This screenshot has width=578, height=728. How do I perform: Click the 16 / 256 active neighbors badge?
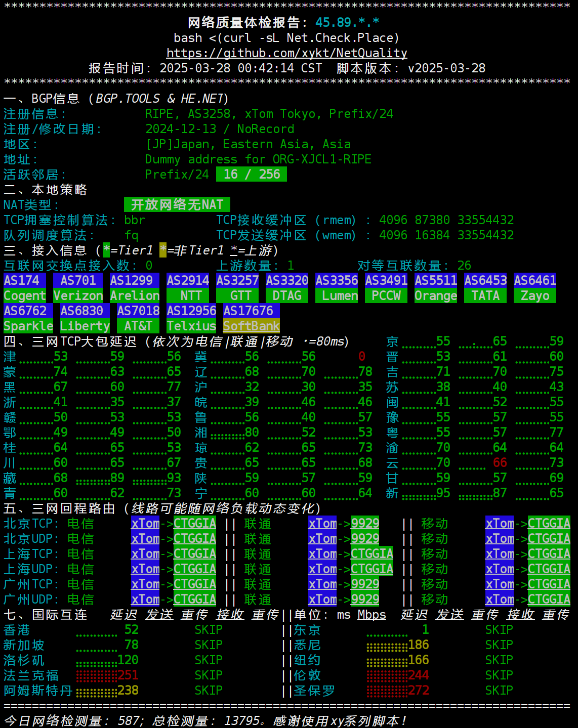click(x=252, y=175)
